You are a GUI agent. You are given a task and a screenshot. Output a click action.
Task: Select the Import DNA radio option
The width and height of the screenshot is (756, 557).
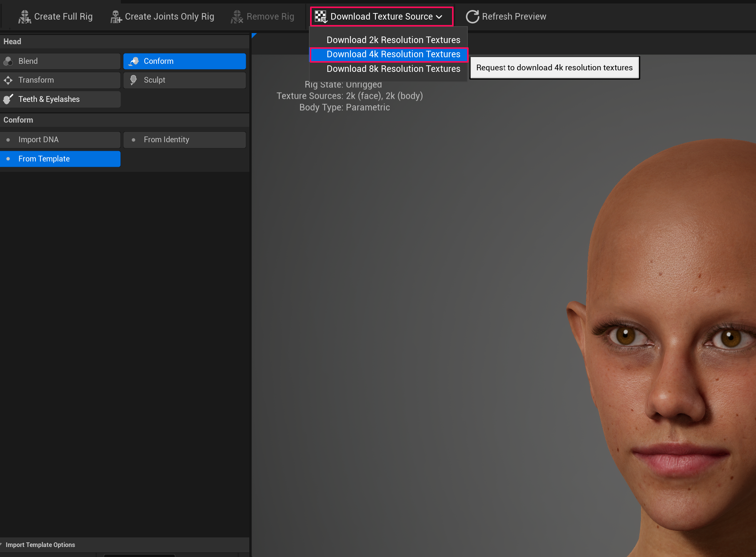[x=8, y=140]
